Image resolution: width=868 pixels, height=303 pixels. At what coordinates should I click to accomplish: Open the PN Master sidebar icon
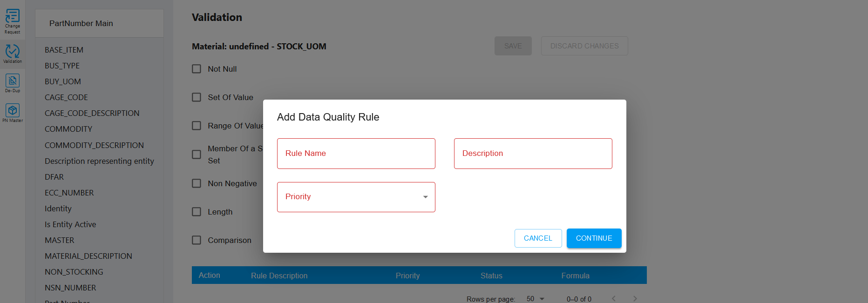pyautogui.click(x=13, y=113)
